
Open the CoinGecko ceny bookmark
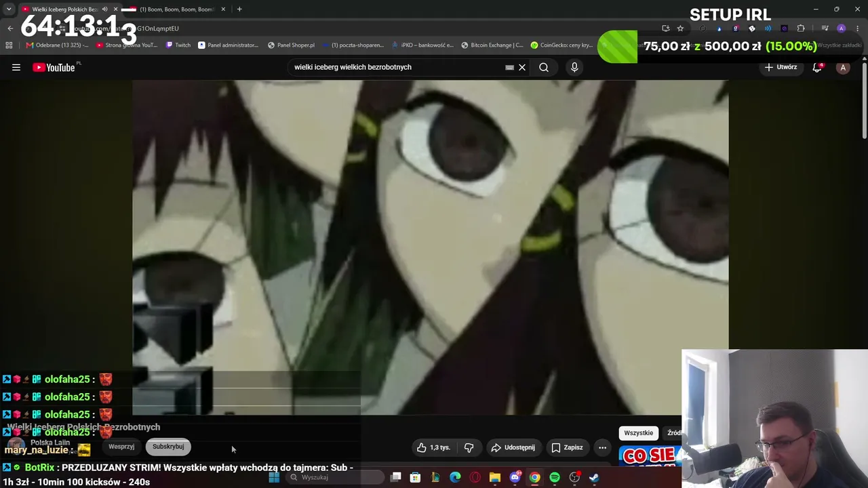[x=562, y=45]
